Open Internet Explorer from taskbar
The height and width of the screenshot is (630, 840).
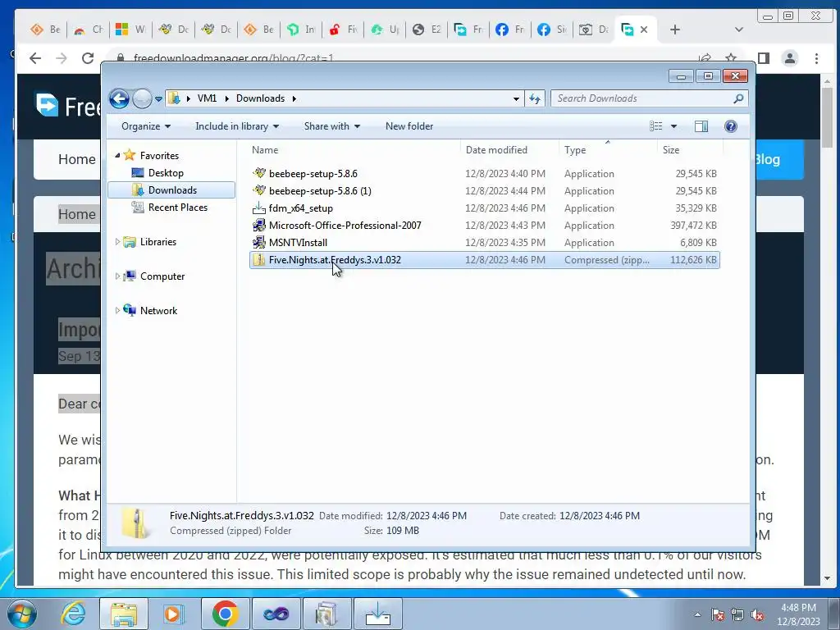pos(73,614)
